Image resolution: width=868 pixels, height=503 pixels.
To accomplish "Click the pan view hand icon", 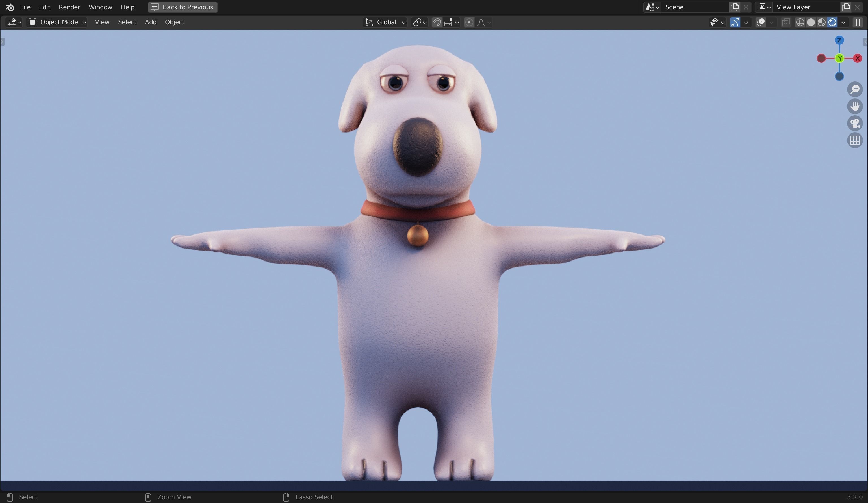I will 855,106.
